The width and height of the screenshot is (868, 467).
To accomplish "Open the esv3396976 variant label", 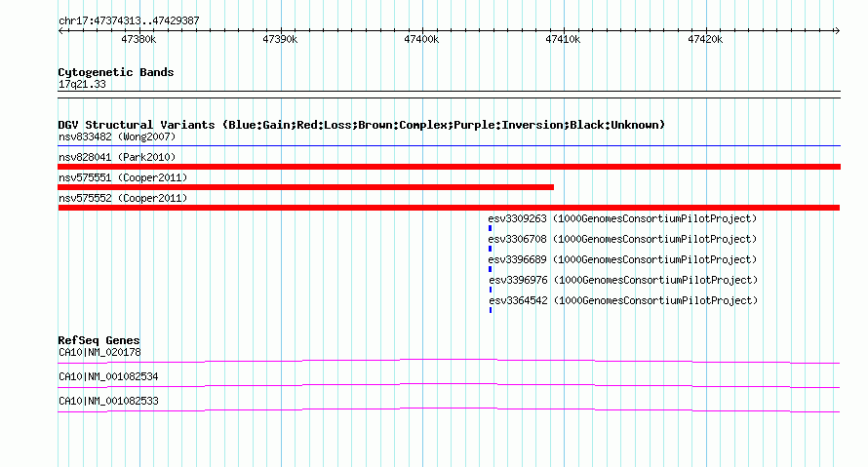I will 623,280.
